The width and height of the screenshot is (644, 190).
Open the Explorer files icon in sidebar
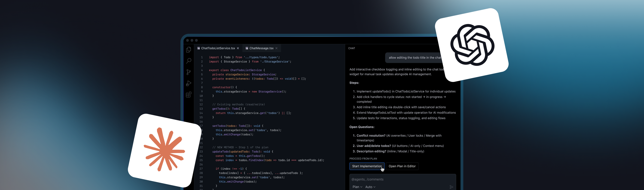189,50
